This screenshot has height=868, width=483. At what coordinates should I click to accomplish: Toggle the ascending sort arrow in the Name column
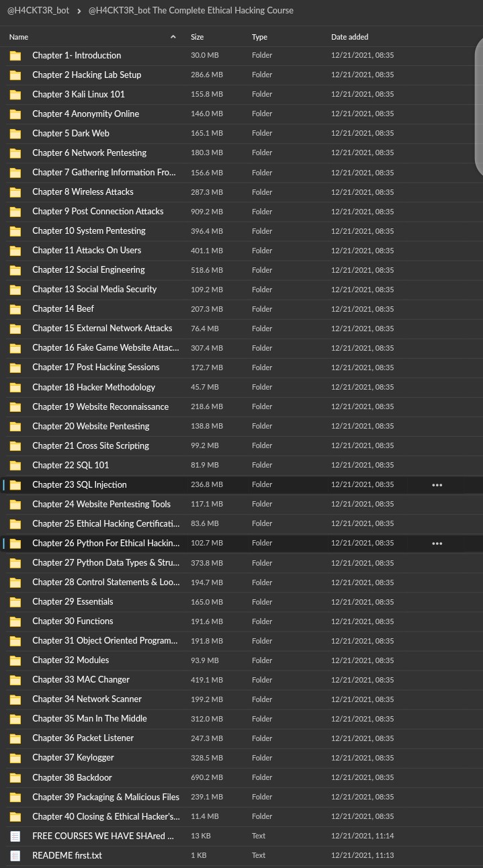[x=173, y=37]
